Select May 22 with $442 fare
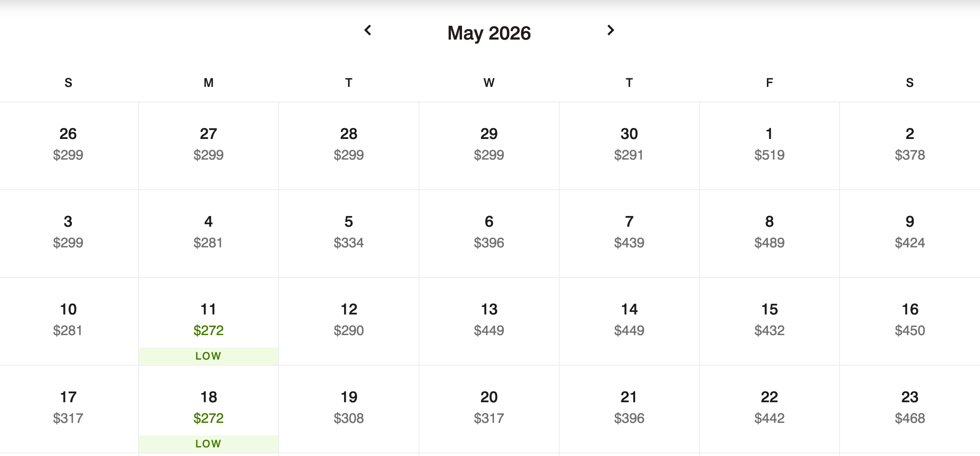The image size is (980, 456). pos(769,408)
